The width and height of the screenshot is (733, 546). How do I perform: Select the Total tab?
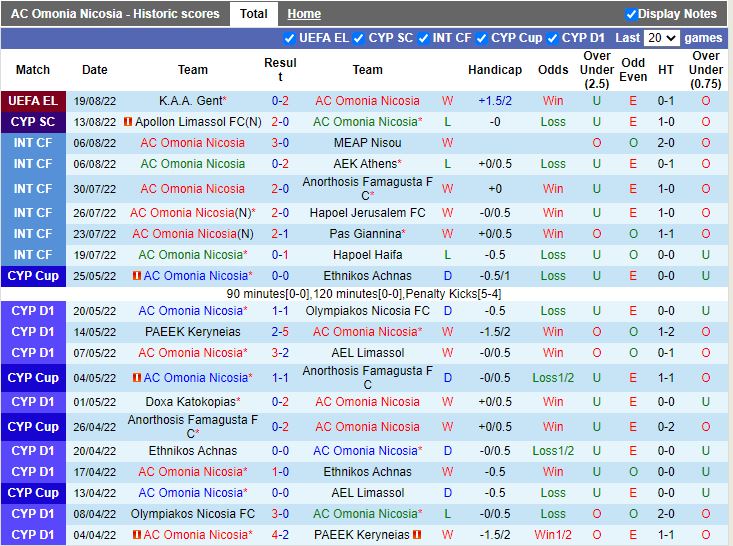tap(253, 14)
